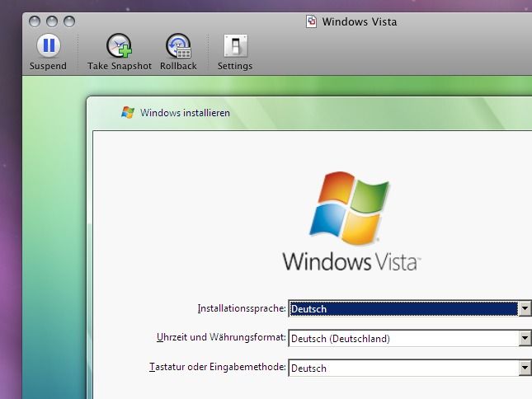Click the 'Windows Vista' window title text

tap(359, 21)
